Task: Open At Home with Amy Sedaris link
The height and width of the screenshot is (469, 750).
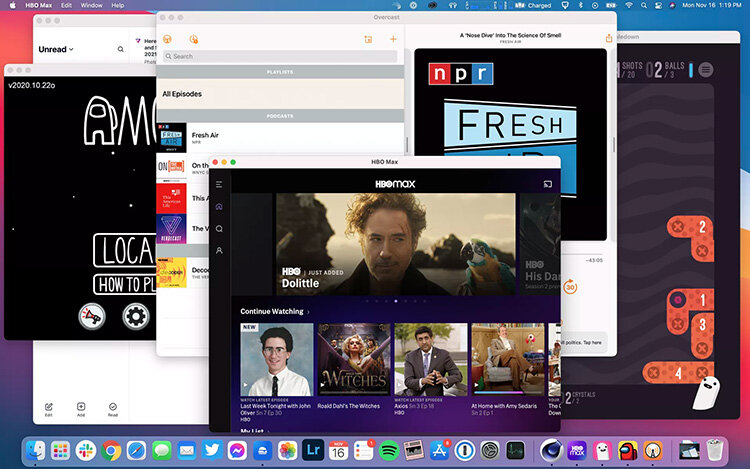Action: coord(504,406)
